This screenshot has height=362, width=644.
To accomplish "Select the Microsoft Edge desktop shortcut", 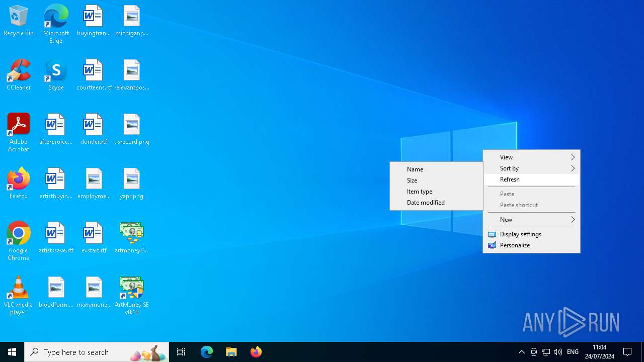I will 56,24.
